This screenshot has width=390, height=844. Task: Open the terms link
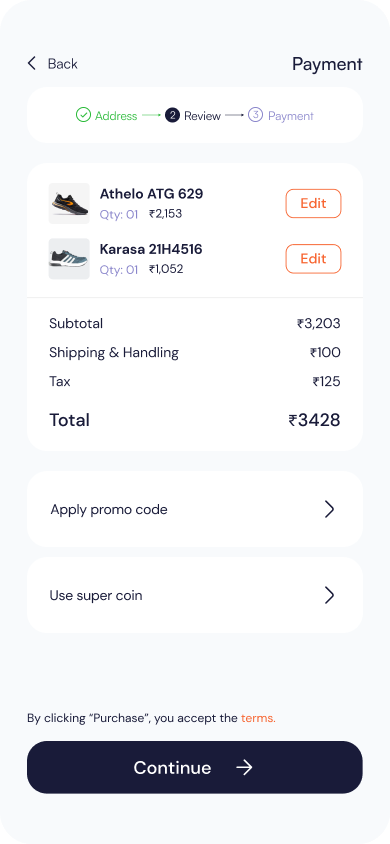[x=258, y=718]
